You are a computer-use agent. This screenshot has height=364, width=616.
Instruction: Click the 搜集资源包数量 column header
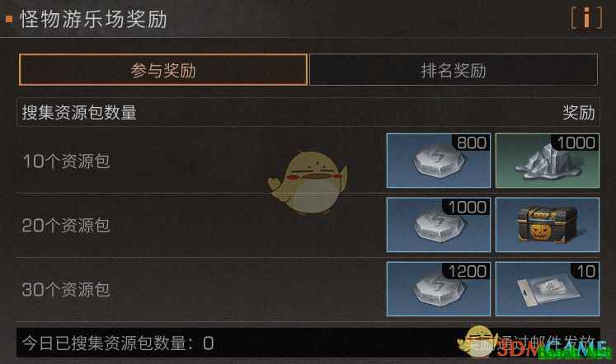(x=79, y=113)
